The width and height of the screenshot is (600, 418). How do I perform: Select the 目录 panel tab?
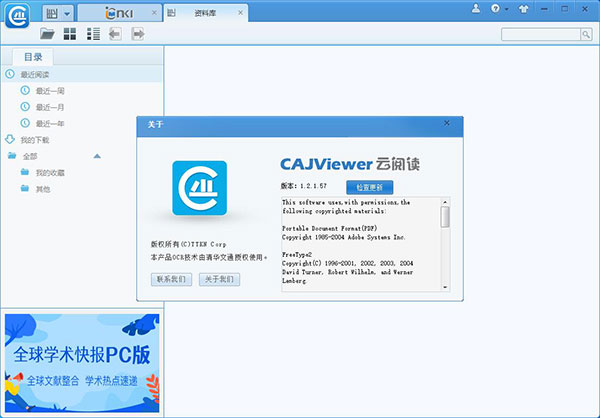click(x=33, y=57)
